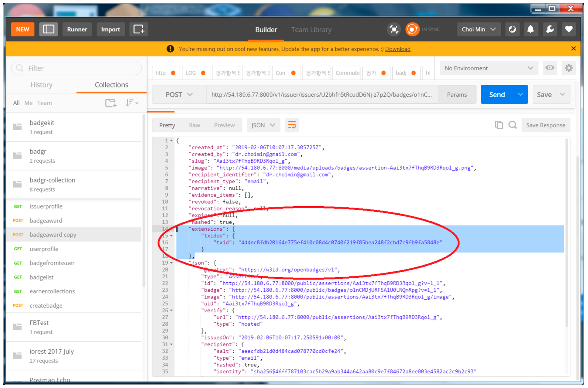Change the JSON response format dropdown

coord(263,125)
